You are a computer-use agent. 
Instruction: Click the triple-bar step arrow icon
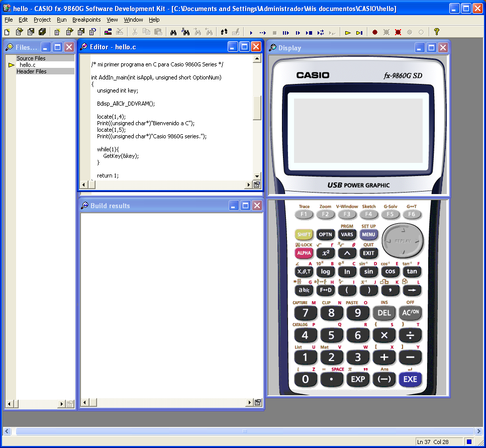(286, 33)
